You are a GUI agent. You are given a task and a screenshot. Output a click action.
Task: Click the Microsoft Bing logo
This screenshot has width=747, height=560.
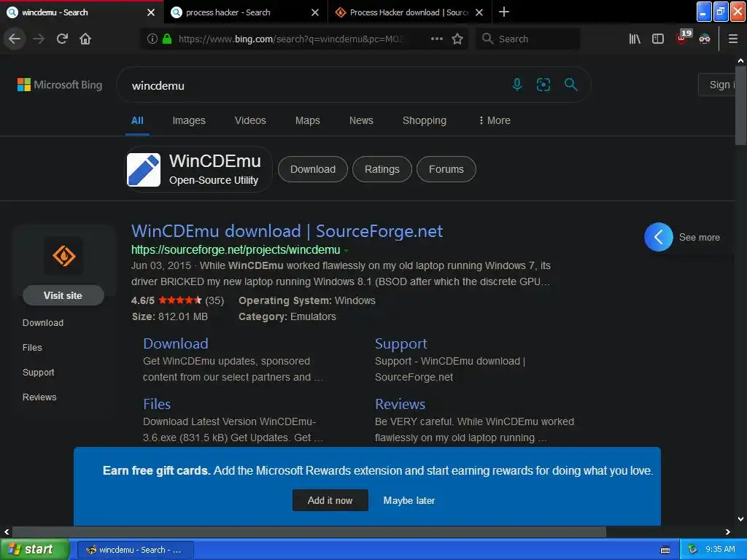[x=60, y=85]
